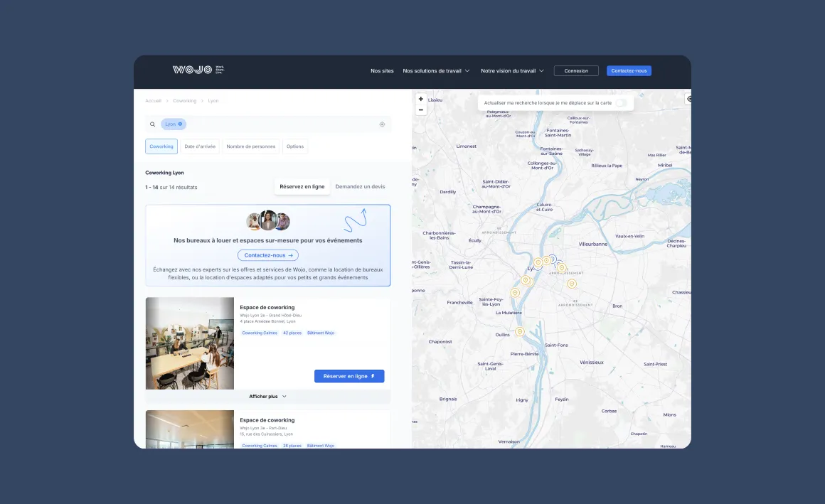Click '15, rue des Cuirassiers, Lyon' address

tap(266, 434)
